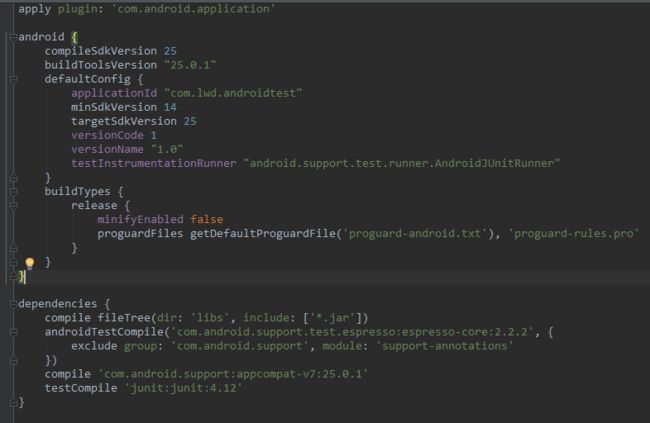Click the exclude keyword
This screenshot has height=423, width=650.
pyautogui.click(x=94, y=346)
